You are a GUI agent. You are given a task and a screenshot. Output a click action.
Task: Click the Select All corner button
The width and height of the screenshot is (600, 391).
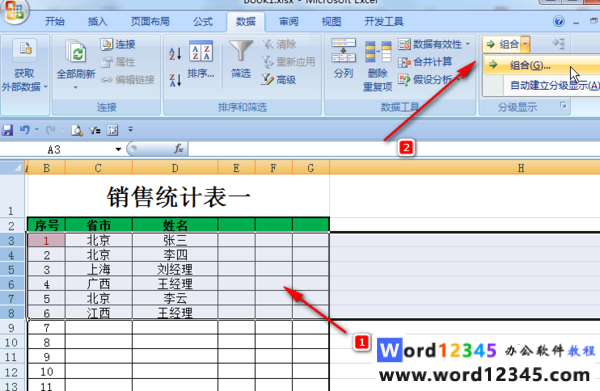point(12,168)
